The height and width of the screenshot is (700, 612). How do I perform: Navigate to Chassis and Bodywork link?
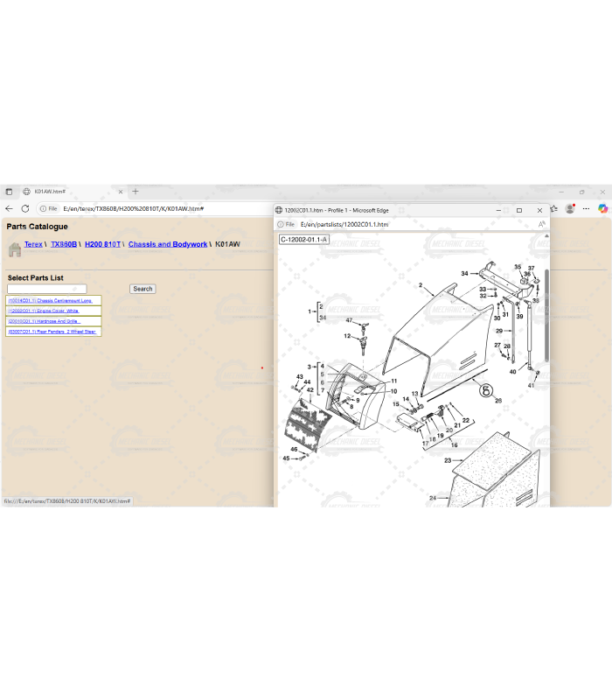click(168, 244)
